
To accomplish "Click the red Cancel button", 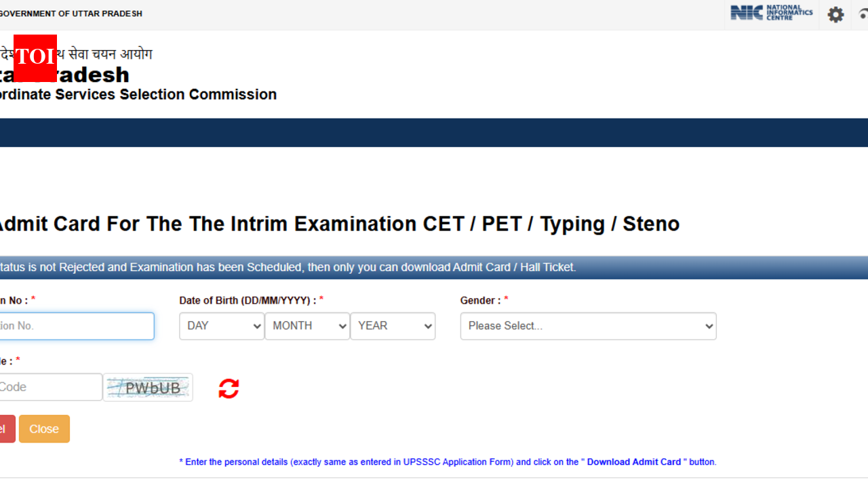I will click(x=5, y=428).
